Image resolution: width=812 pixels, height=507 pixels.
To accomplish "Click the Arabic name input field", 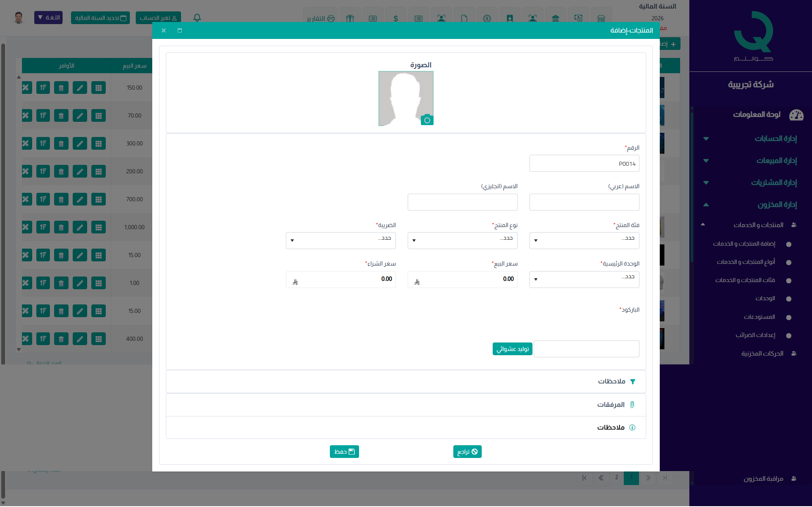I will point(584,202).
